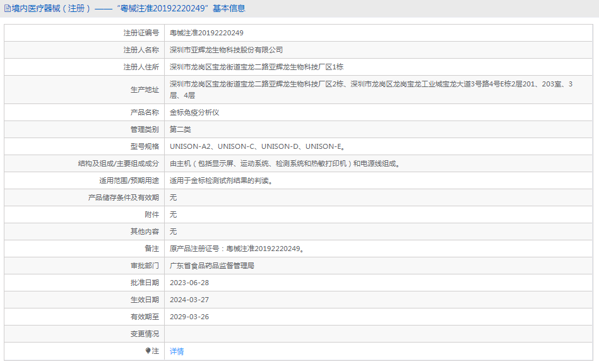
Task: Click the document icon beside the page title
Action: tap(6, 8)
